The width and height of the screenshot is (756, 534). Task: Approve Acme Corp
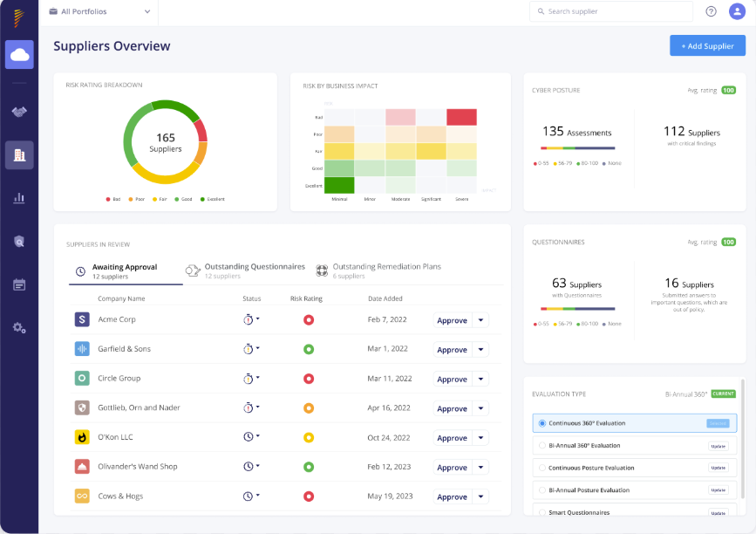pyautogui.click(x=453, y=320)
